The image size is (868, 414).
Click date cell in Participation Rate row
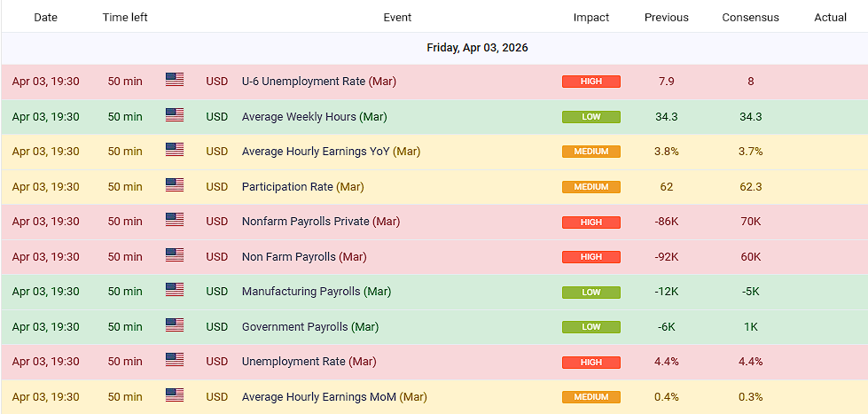click(46, 186)
